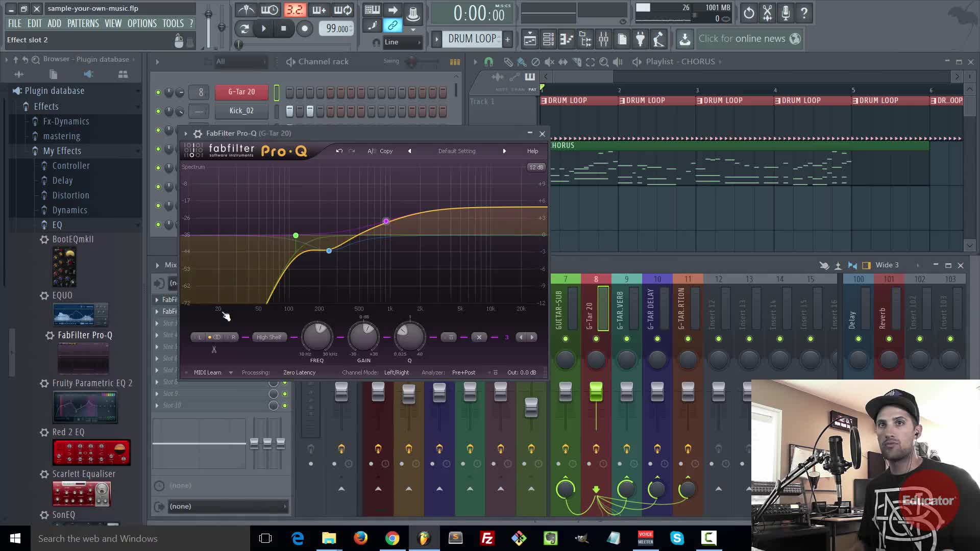Click the G-Tar 20 mixer fader
Image resolution: width=980 pixels, height=551 pixels.
coord(596,392)
